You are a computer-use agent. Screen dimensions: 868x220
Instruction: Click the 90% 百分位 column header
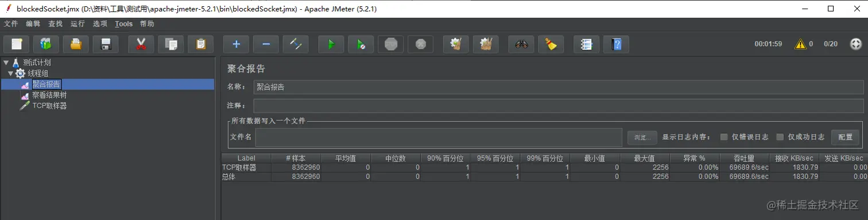[445, 158]
